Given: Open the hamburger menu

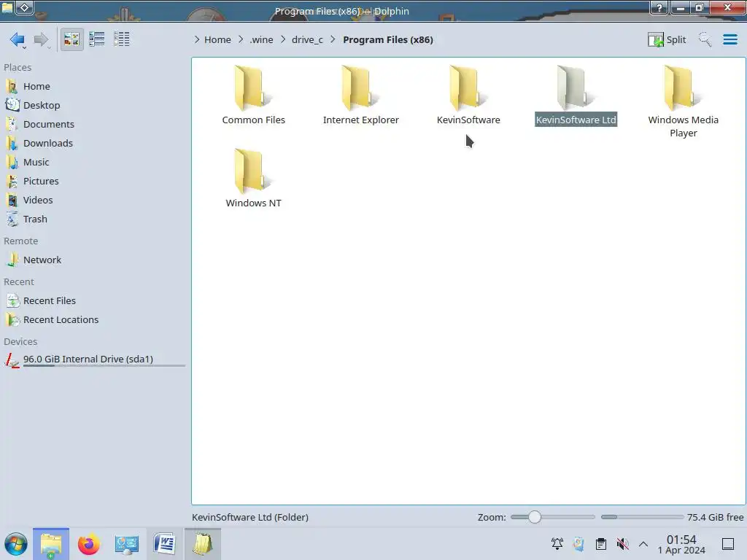Looking at the screenshot, I should coord(729,39).
